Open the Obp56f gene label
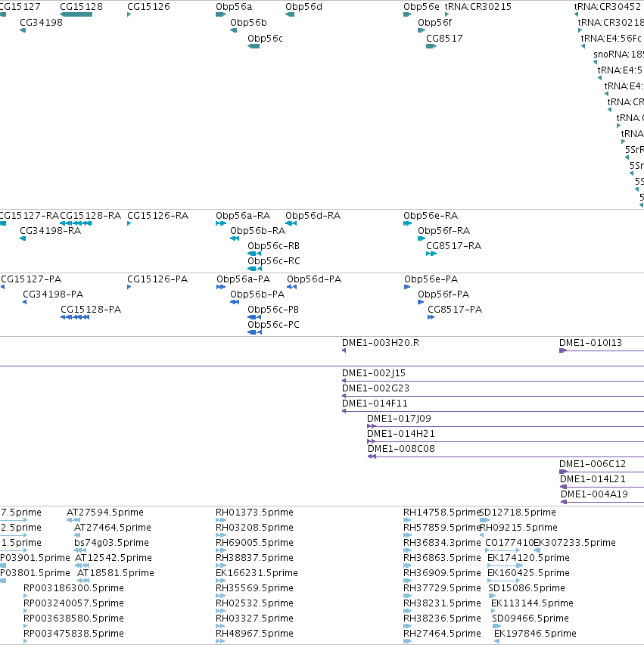This screenshot has height=645, width=644. (x=434, y=23)
